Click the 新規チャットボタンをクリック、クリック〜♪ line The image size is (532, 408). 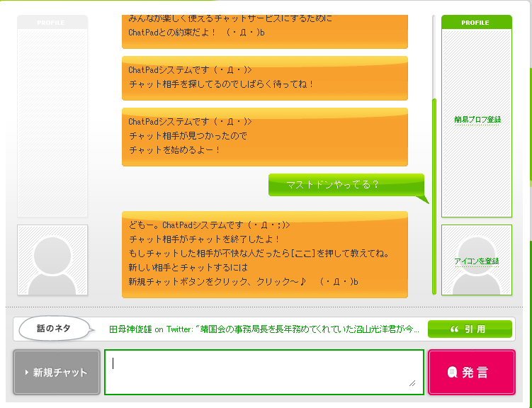coord(243,282)
